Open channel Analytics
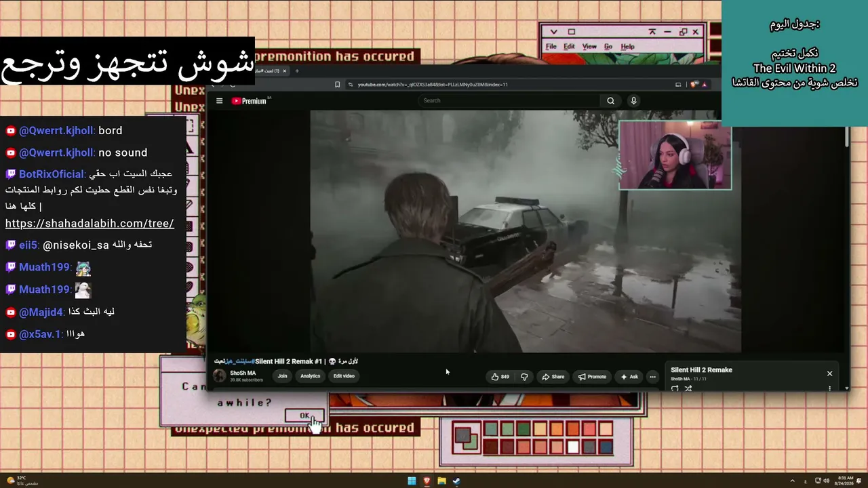Image resolution: width=868 pixels, height=488 pixels. click(x=310, y=376)
